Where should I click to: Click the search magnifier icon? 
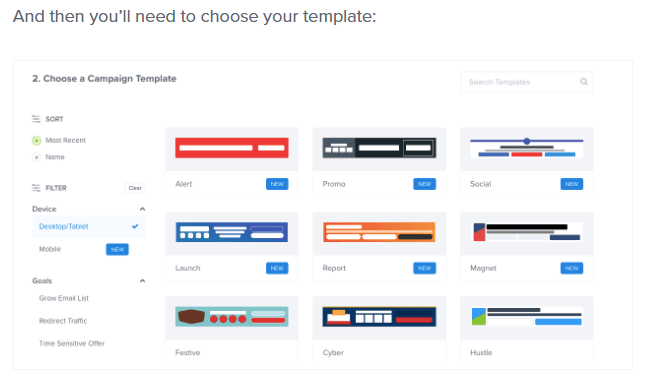tap(584, 82)
